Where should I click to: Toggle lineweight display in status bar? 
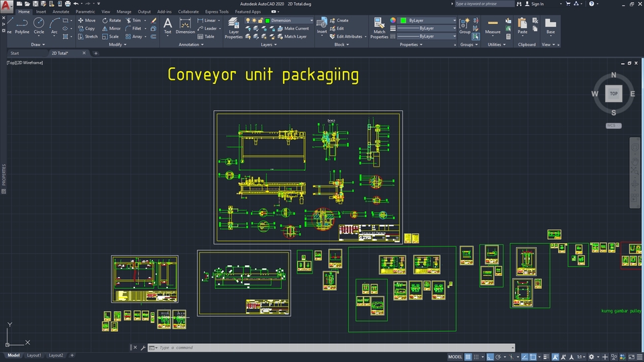point(546,357)
